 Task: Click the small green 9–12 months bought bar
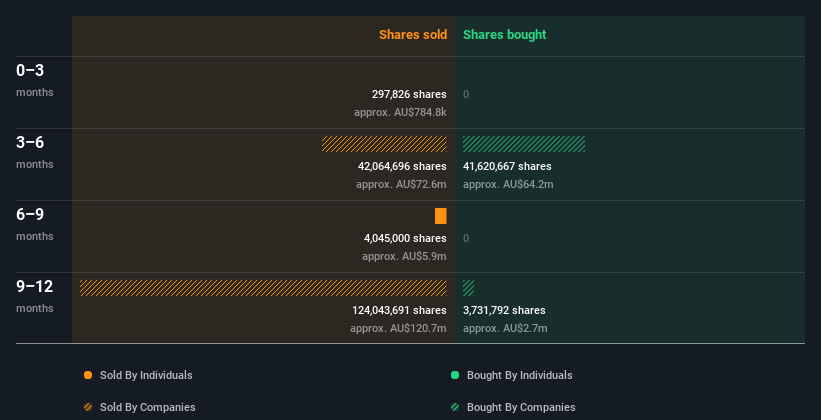tap(468, 288)
